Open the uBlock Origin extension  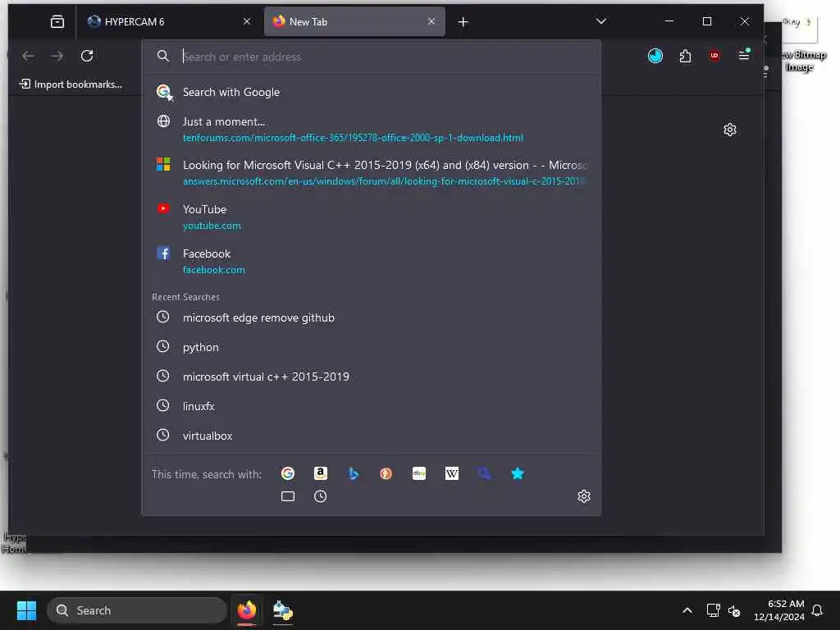[x=714, y=56]
